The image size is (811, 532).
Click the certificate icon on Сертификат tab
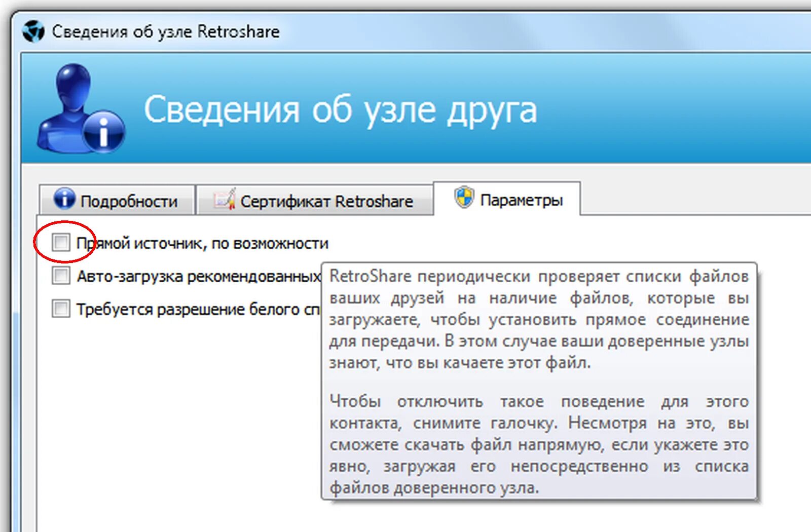tap(225, 199)
